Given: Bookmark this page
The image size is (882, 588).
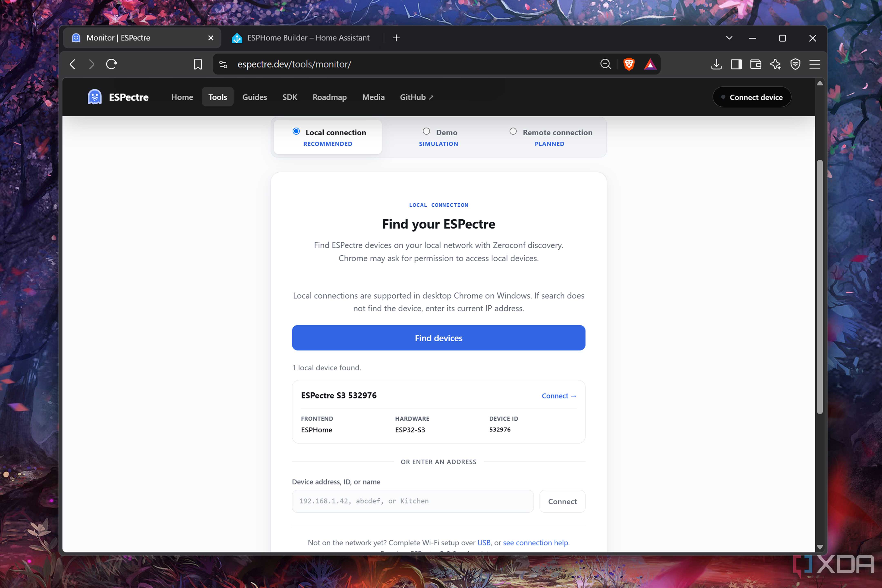Looking at the screenshot, I should point(198,64).
